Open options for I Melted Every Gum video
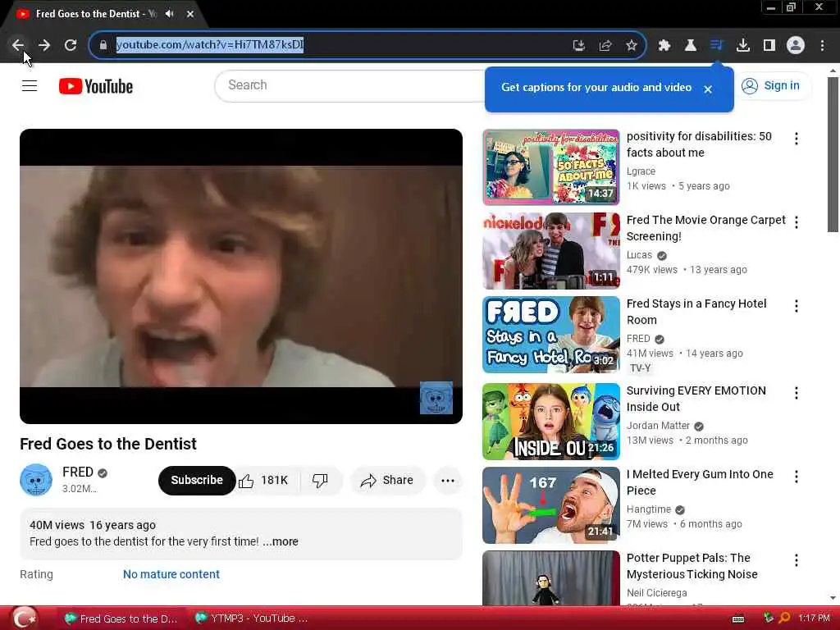 coord(796,477)
